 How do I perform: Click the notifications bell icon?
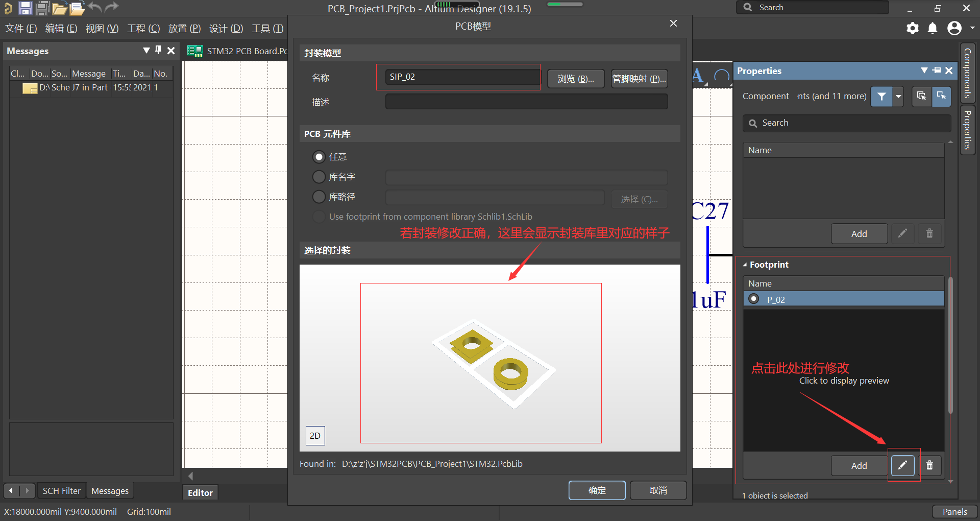(933, 29)
